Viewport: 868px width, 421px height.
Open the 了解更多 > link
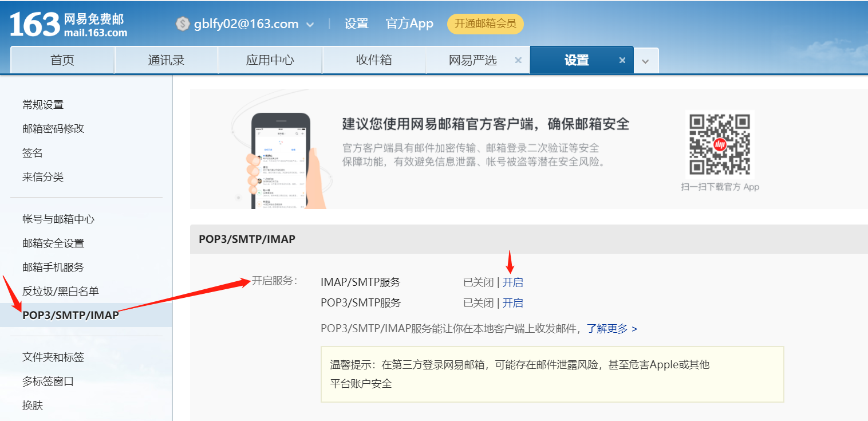pyautogui.click(x=612, y=329)
